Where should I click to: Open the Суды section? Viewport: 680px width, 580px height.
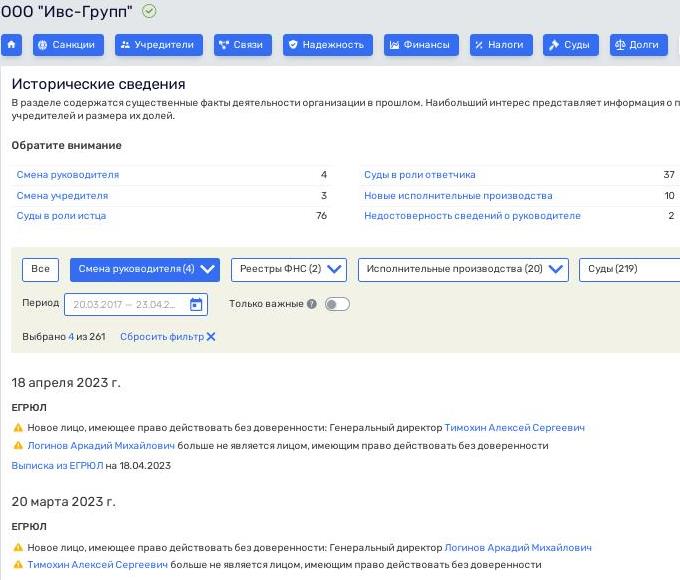569,45
